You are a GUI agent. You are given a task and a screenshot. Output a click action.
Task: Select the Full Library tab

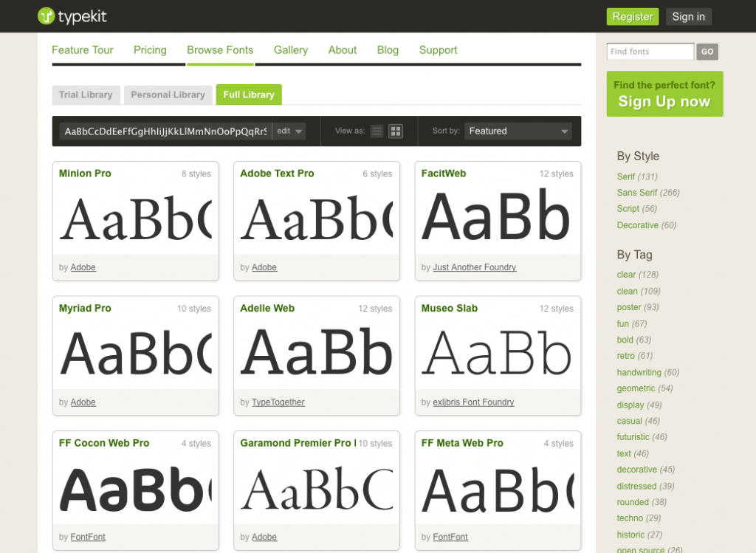click(249, 95)
